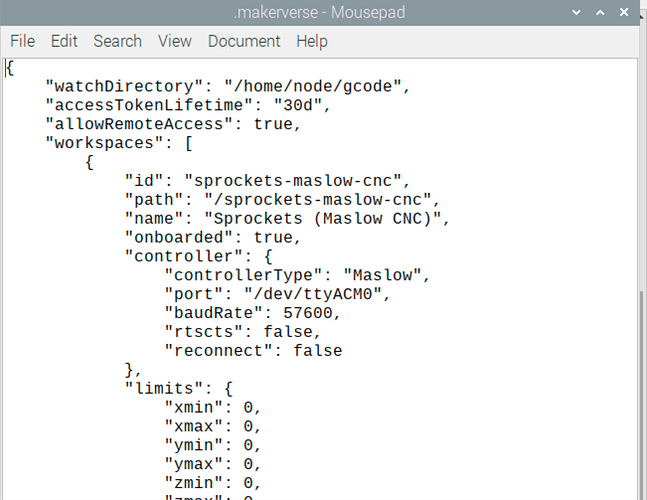
Task: Click the "Maslow" value
Action: click(382, 275)
